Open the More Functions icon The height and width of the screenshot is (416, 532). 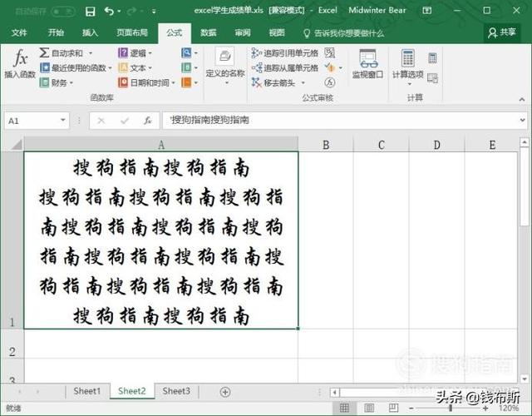[186, 82]
